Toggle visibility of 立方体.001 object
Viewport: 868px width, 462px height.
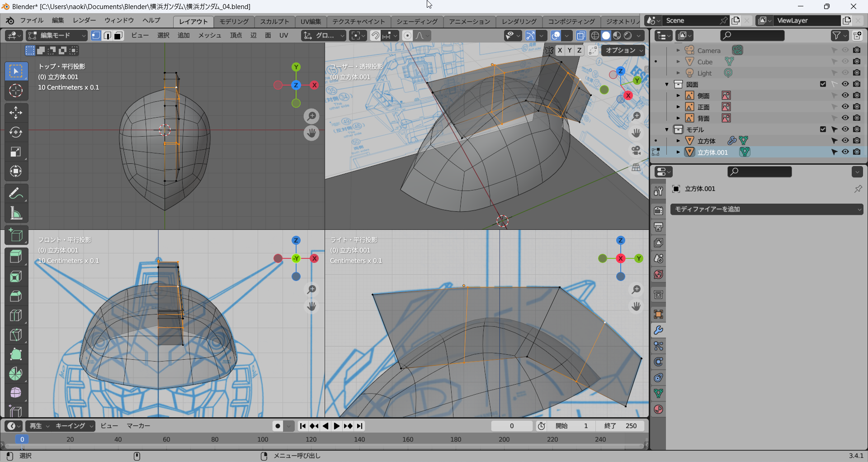point(845,152)
